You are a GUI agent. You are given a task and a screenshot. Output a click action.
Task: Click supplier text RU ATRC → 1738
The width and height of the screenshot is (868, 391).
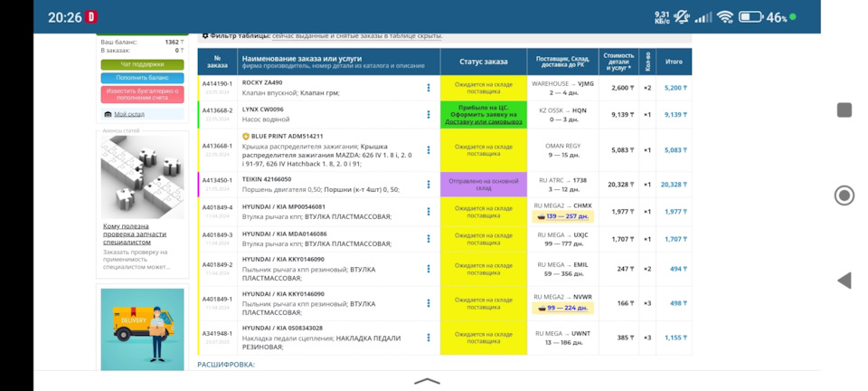tap(563, 180)
